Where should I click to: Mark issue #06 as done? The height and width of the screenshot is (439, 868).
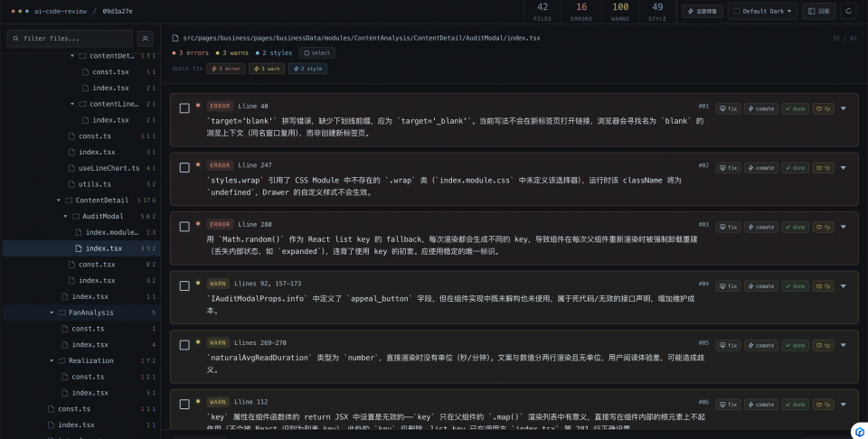click(795, 405)
